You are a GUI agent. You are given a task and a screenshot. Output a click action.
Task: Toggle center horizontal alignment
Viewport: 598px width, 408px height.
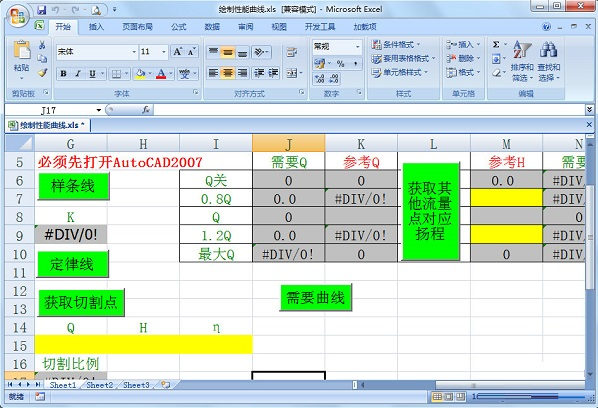228,72
